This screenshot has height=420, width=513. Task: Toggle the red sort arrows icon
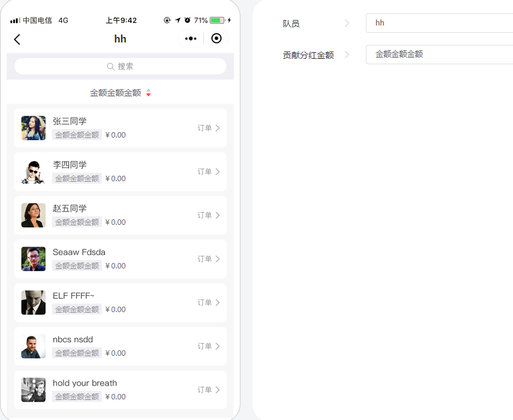(x=148, y=93)
